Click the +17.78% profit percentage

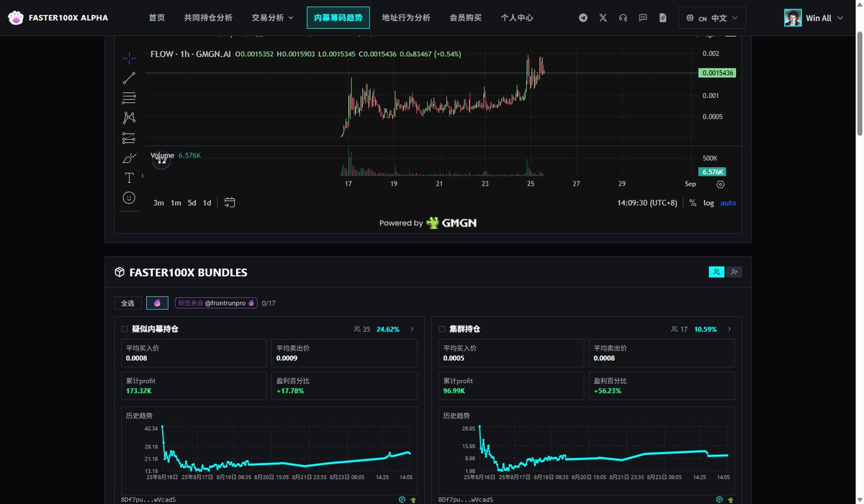(290, 390)
